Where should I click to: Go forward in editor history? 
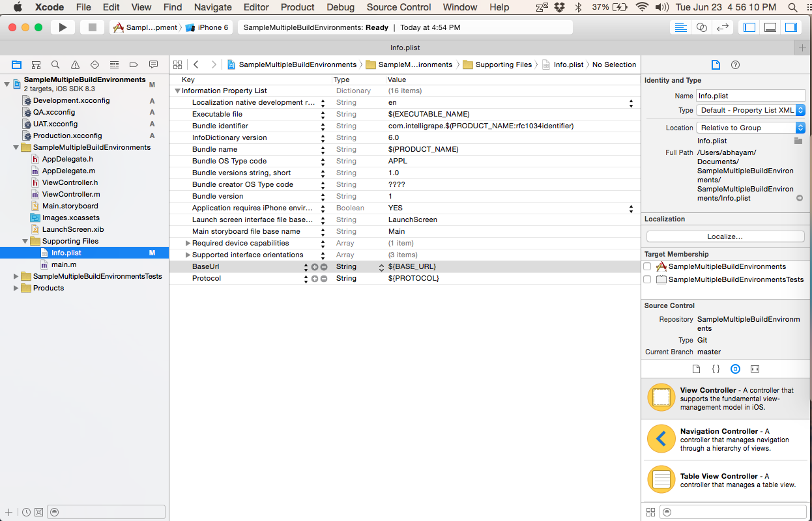(x=214, y=64)
